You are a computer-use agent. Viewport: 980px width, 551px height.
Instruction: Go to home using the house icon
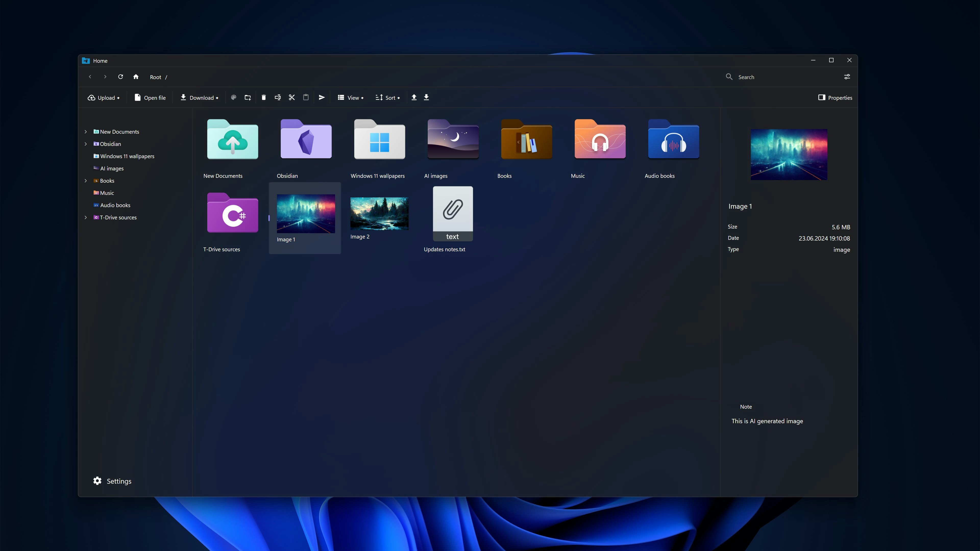[x=136, y=77]
